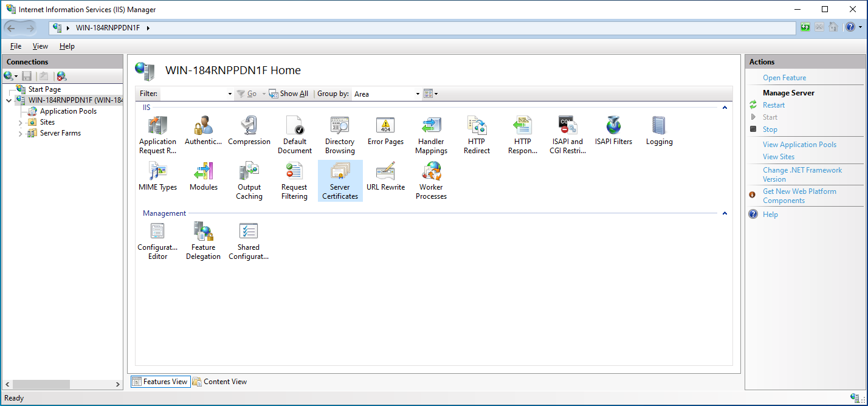This screenshot has height=406, width=868.
Task: Open the view mode dropdown button
Action: click(431, 94)
